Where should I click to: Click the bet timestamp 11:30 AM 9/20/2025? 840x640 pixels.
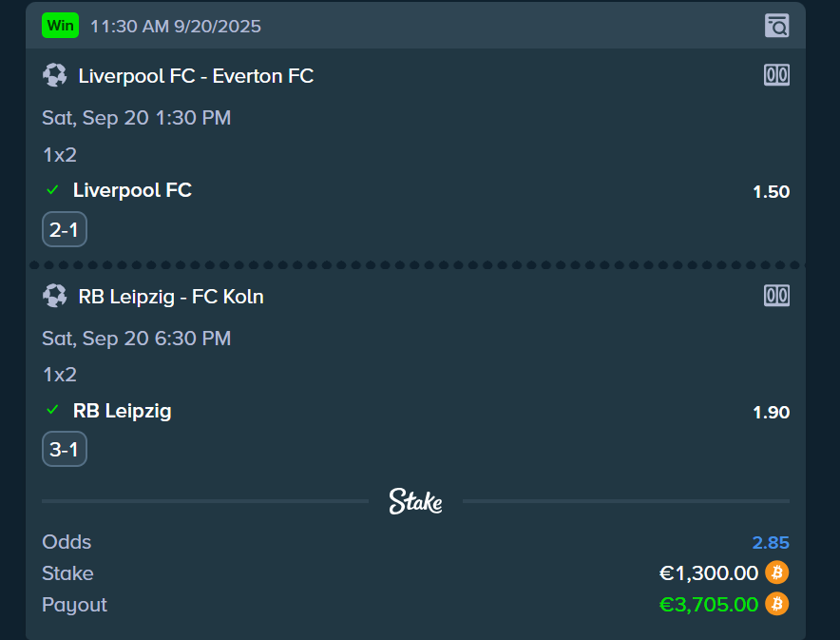click(x=175, y=27)
